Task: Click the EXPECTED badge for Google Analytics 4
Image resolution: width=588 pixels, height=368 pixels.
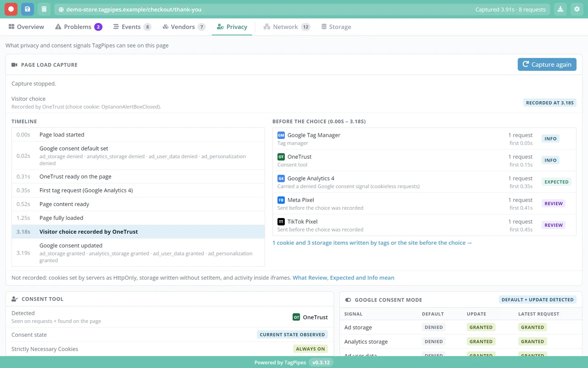Action: pyautogui.click(x=556, y=182)
